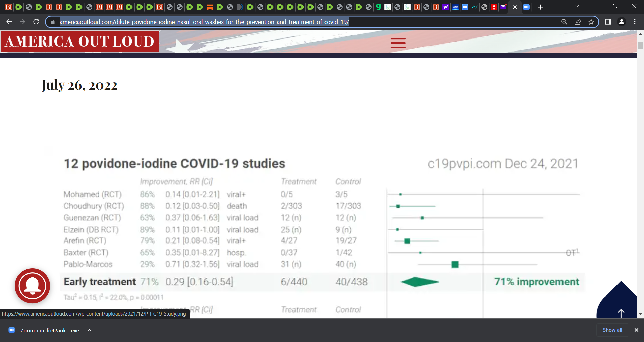Image resolution: width=644 pixels, height=342 pixels.
Task: Switch to the Zoom tab after the active tab
Action: point(526,7)
